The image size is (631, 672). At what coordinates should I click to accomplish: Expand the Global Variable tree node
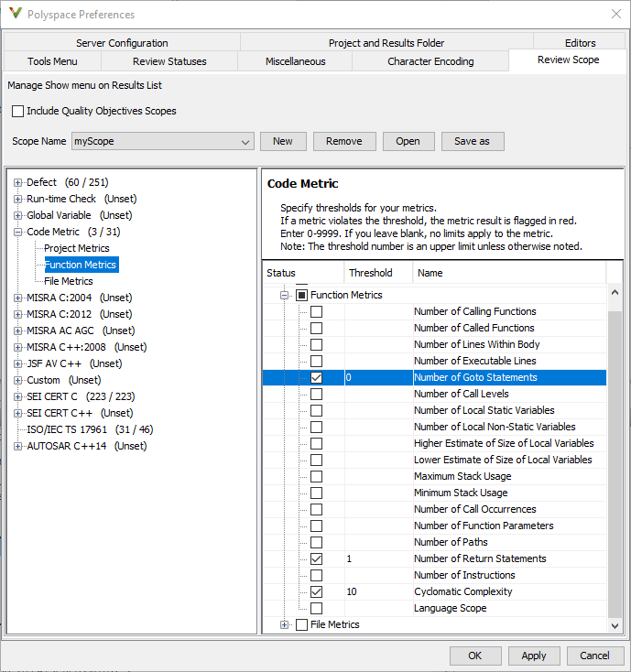17,215
